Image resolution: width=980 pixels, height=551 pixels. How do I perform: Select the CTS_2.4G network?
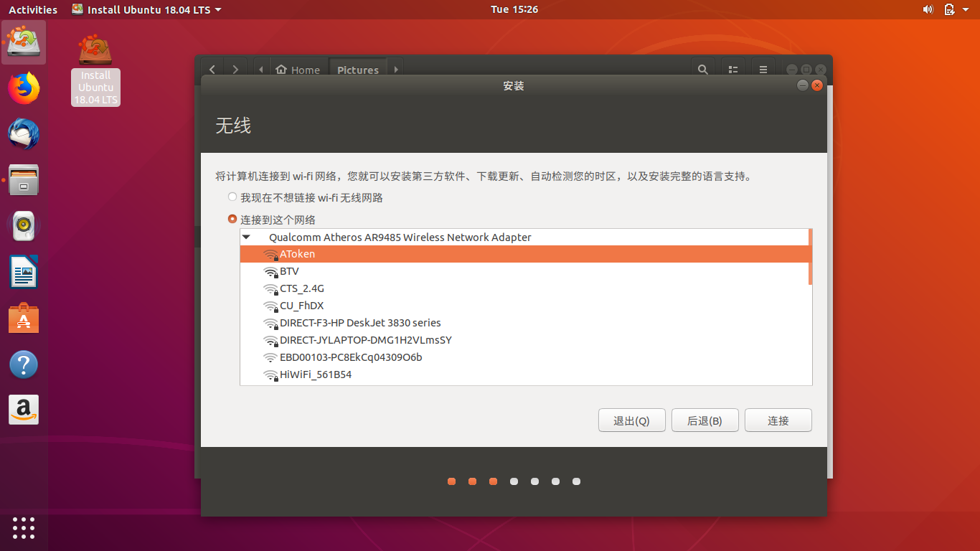pyautogui.click(x=525, y=288)
